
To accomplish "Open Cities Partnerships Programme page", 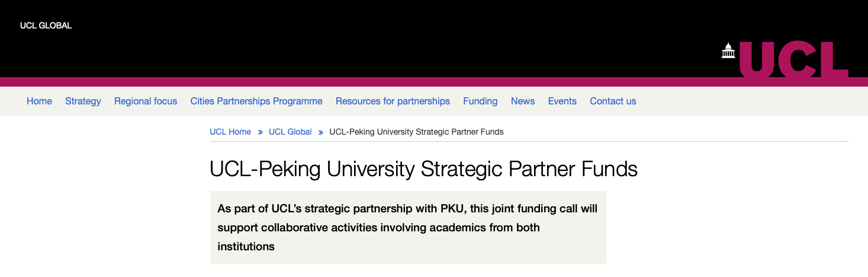I will coord(256,101).
